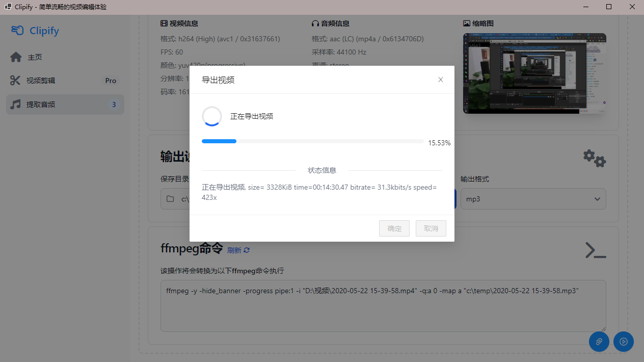Click the Clipify logo icon

tap(17, 31)
